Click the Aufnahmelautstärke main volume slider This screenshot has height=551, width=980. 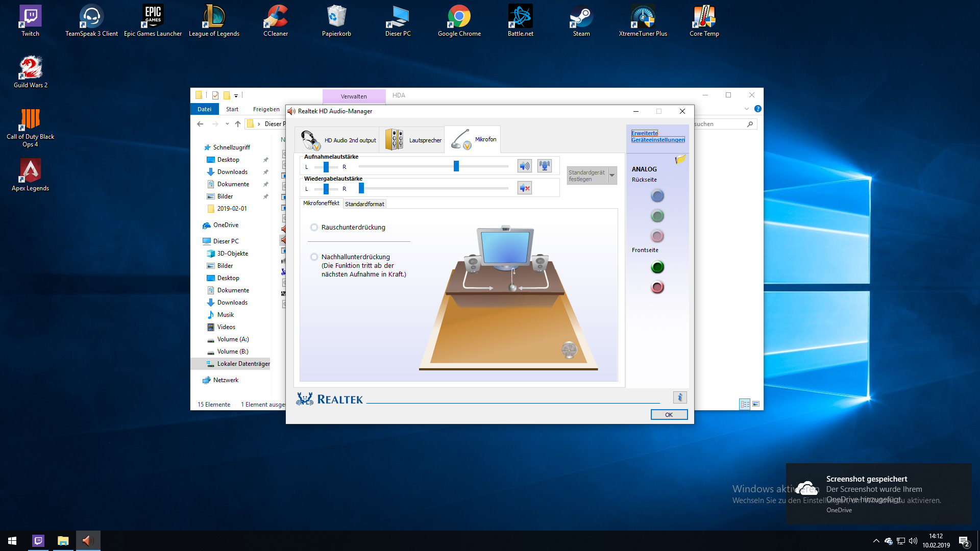[x=456, y=166]
